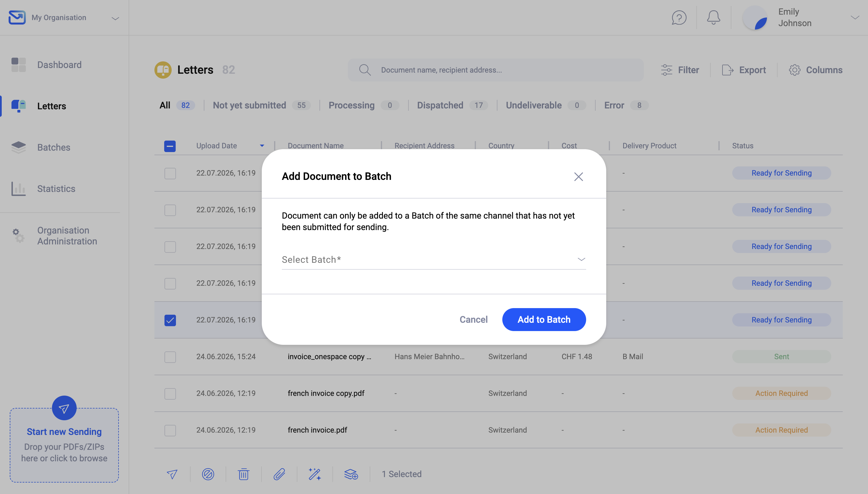The image size is (868, 494).
Task: Switch to the Processing tab
Action: pos(364,105)
